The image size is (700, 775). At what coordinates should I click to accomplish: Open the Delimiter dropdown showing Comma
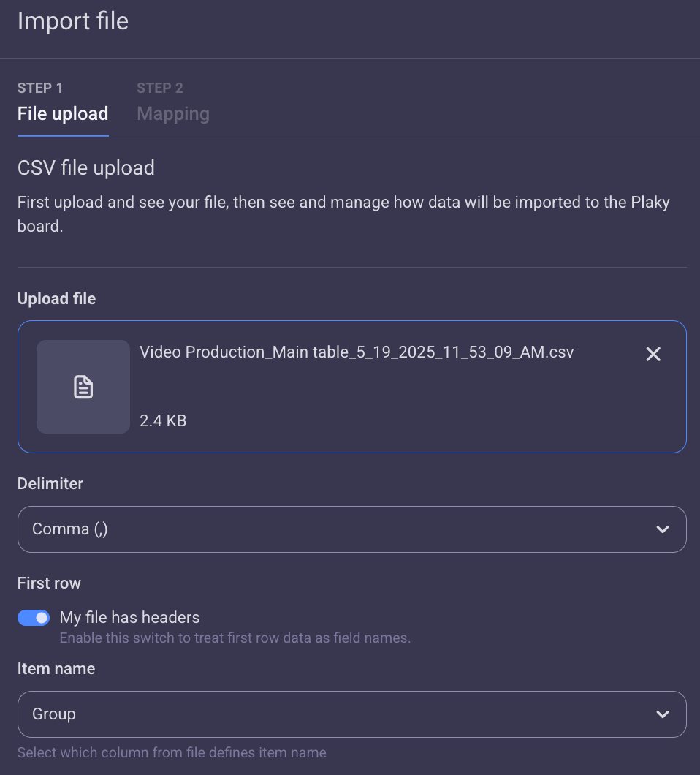coord(352,529)
